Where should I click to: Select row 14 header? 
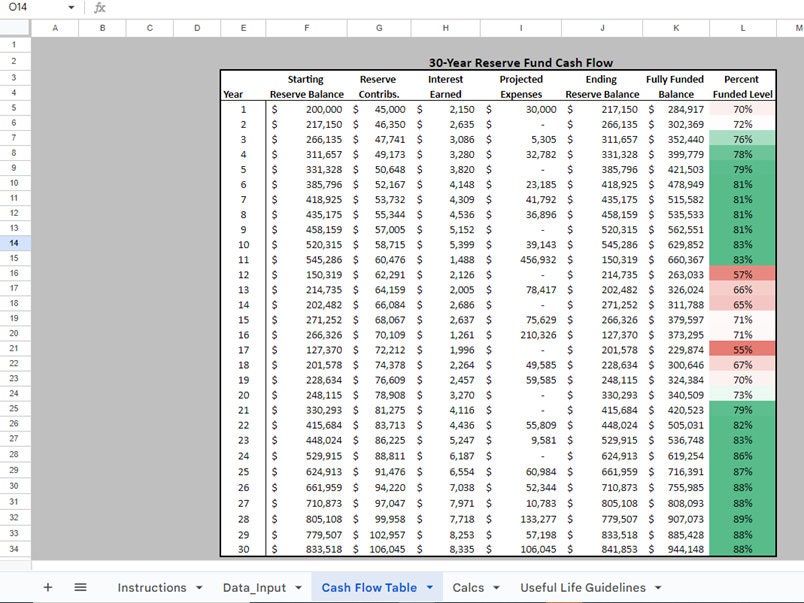[x=15, y=243]
